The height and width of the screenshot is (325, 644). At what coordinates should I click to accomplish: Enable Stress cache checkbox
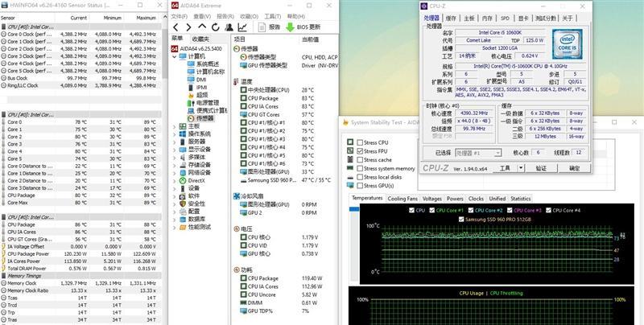tap(360, 159)
